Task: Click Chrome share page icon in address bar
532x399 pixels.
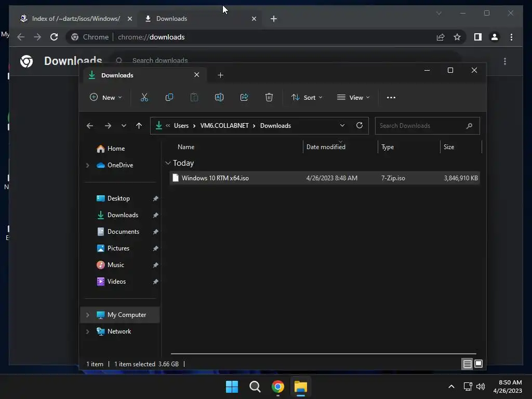Action: pyautogui.click(x=441, y=37)
